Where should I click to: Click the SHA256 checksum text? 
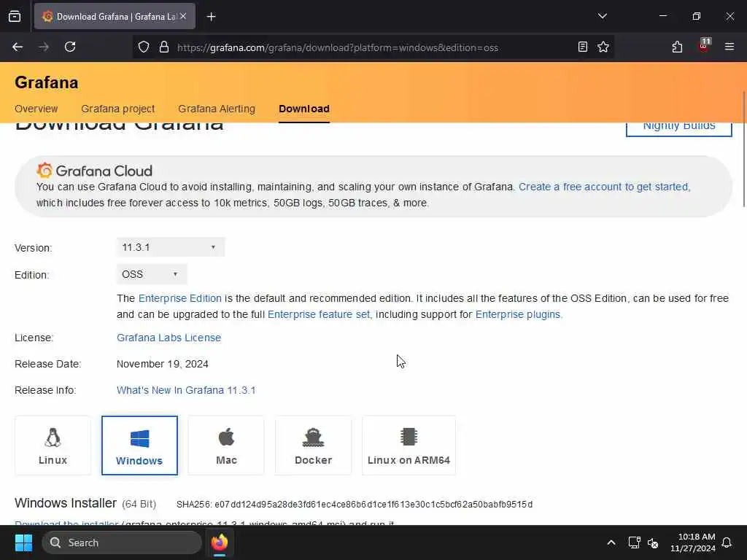click(355, 505)
